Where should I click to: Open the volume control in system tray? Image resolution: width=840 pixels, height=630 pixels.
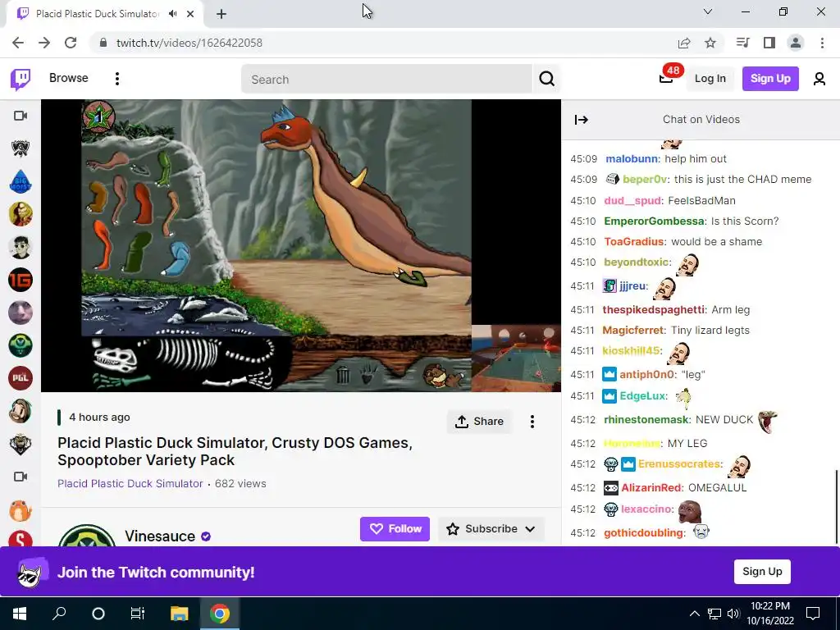pos(733,614)
